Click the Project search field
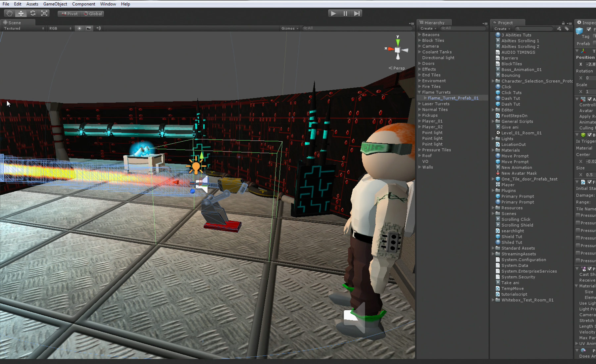The height and width of the screenshot is (364, 596). pos(534,29)
